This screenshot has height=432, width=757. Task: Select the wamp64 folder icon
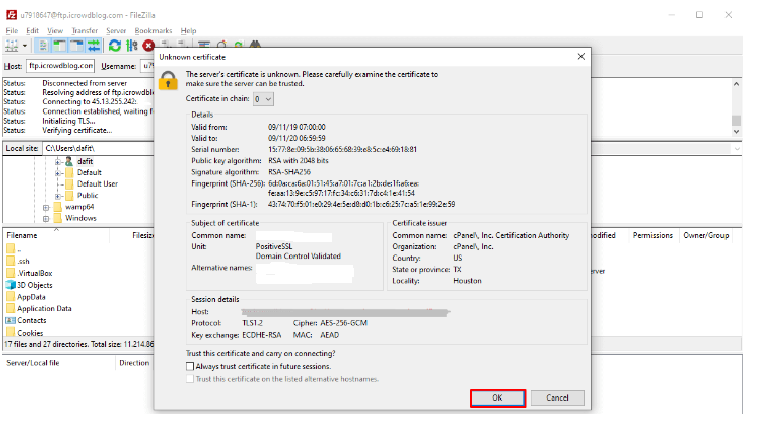click(57, 207)
